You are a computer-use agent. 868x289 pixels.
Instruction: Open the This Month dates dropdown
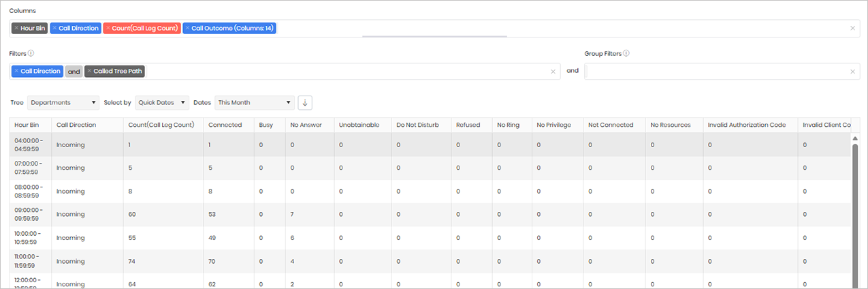tap(255, 102)
